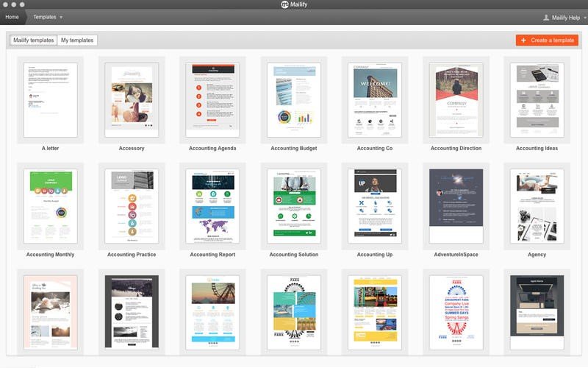Screen dimensions: 588x368
Task: Click the 'Accounting Direction' label
Action: 456,149
